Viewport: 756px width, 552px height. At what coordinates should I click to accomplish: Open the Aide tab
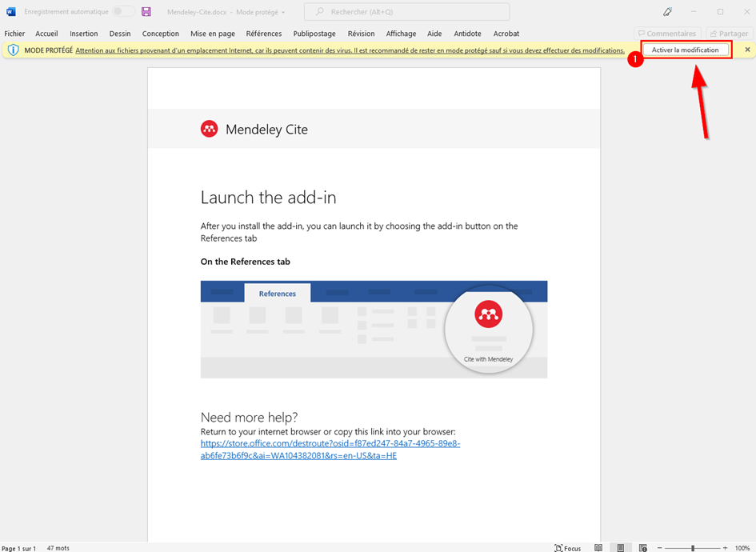434,34
